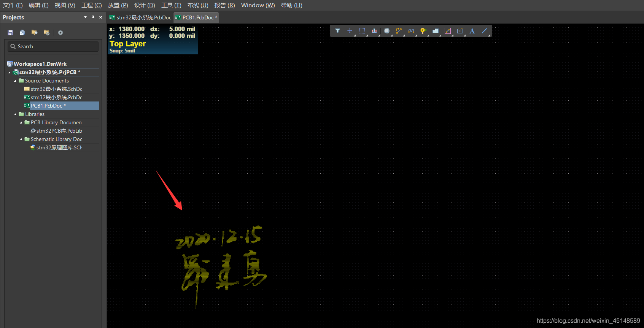Close the Projects panel

(100, 17)
